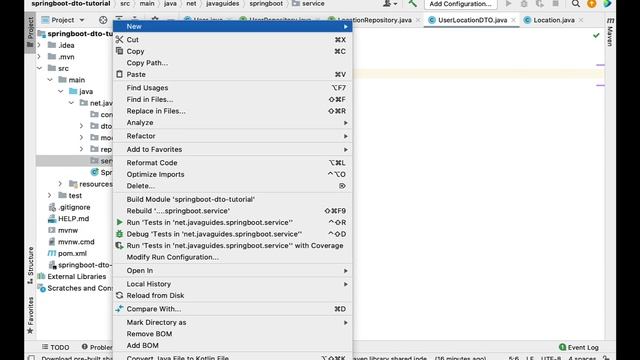Click Add Configuration button

[x=460, y=4]
